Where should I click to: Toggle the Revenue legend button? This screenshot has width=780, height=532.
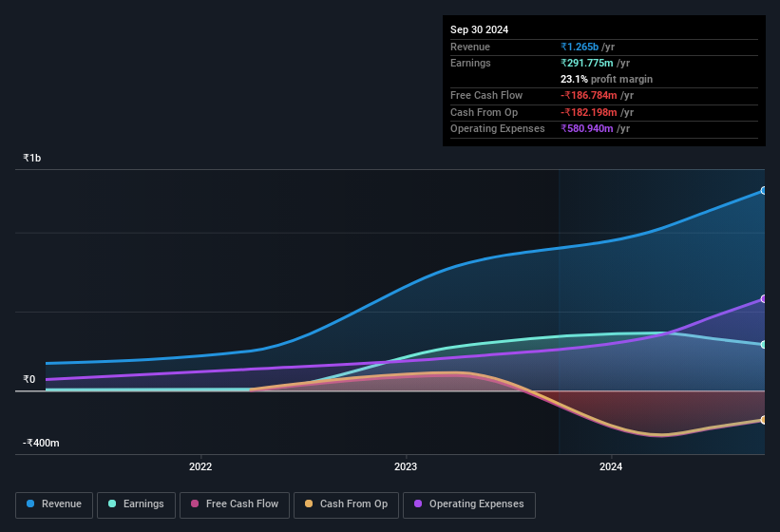[x=54, y=504]
